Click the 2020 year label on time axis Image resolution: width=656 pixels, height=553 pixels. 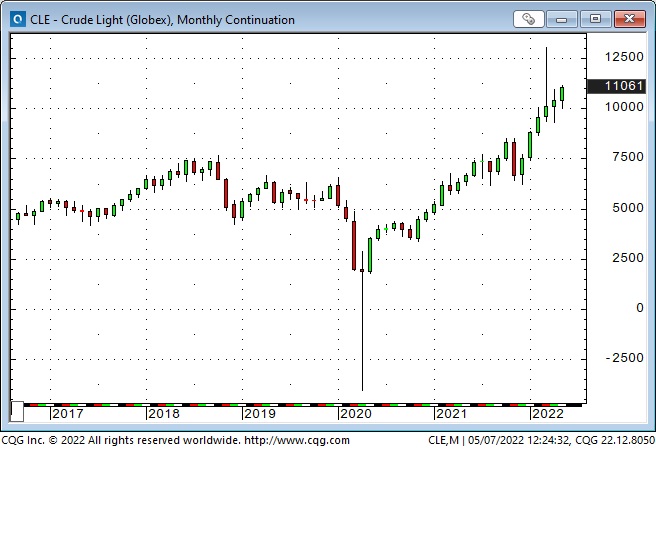[356, 414]
